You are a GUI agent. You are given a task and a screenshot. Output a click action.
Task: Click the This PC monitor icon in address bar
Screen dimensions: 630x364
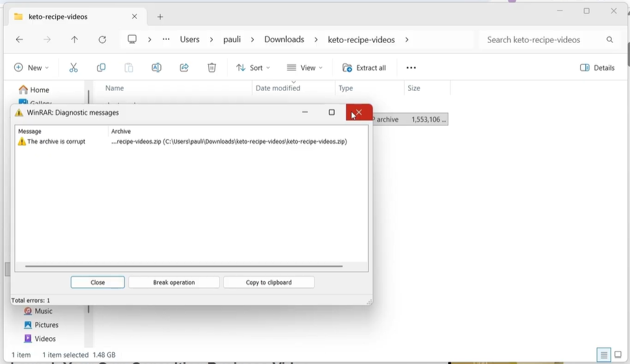pyautogui.click(x=132, y=40)
